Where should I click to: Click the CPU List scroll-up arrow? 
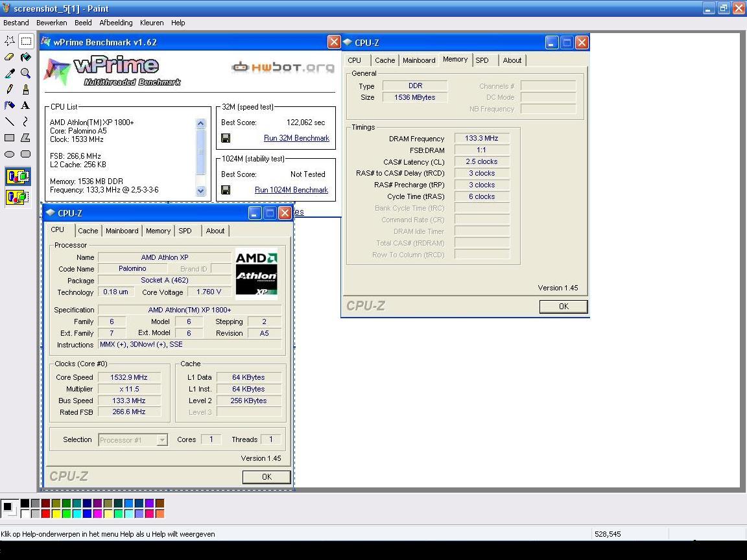coord(200,123)
